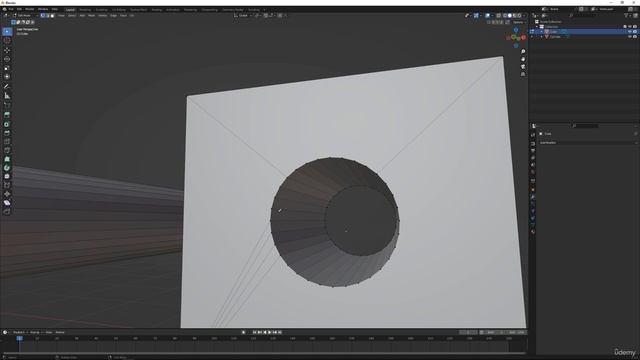Select the Select Box tool
Viewport: 640px width, 360px height.
point(7,31)
